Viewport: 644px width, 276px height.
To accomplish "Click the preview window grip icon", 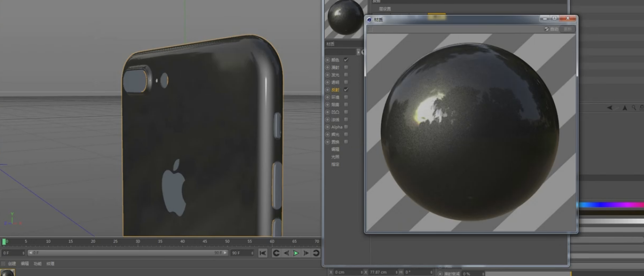I will click(370, 29).
